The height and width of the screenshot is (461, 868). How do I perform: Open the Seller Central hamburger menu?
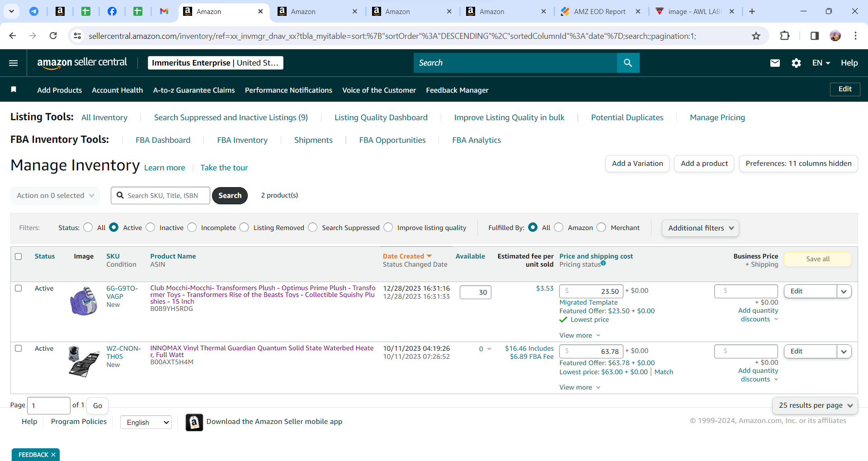14,63
